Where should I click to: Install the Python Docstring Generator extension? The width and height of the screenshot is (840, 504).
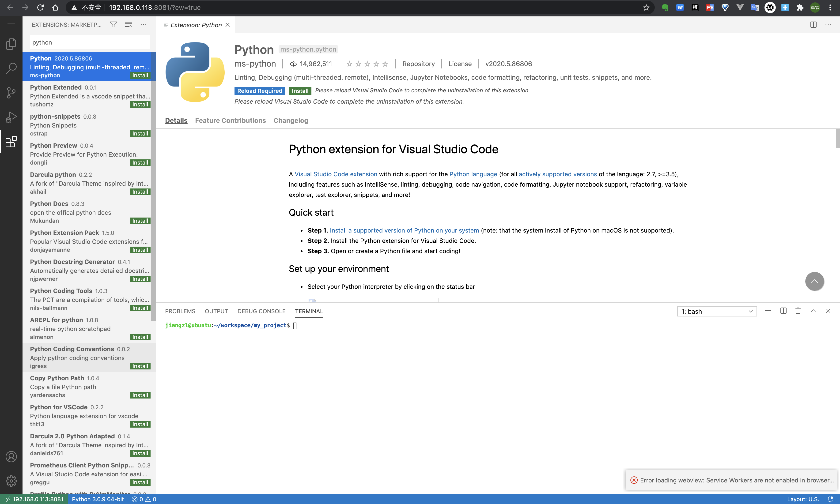point(140,279)
